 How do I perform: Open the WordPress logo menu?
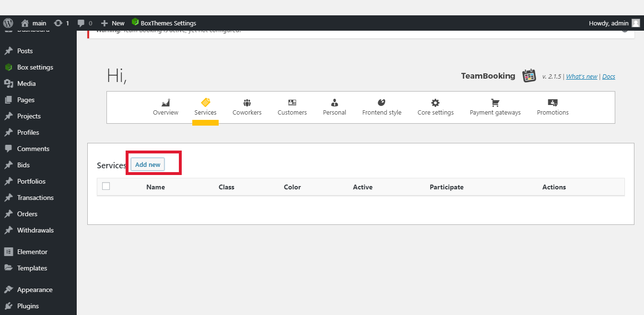8,23
